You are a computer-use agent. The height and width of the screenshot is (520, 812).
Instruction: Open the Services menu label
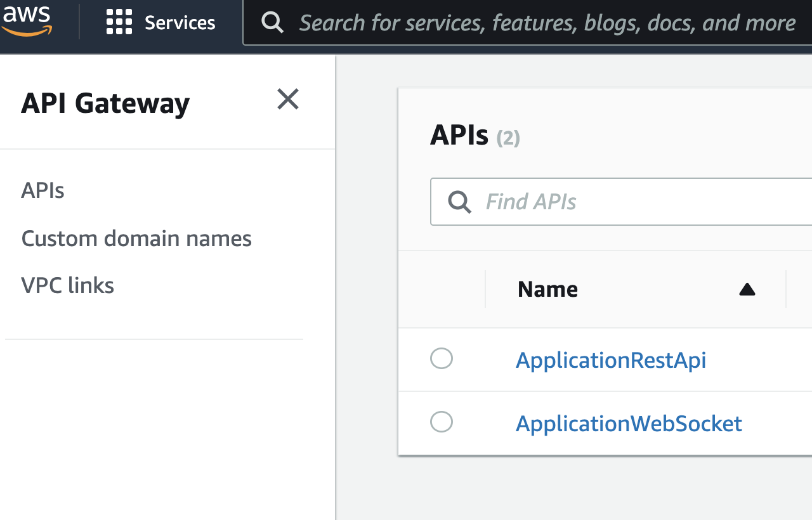pyautogui.click(x=180, y=23)
